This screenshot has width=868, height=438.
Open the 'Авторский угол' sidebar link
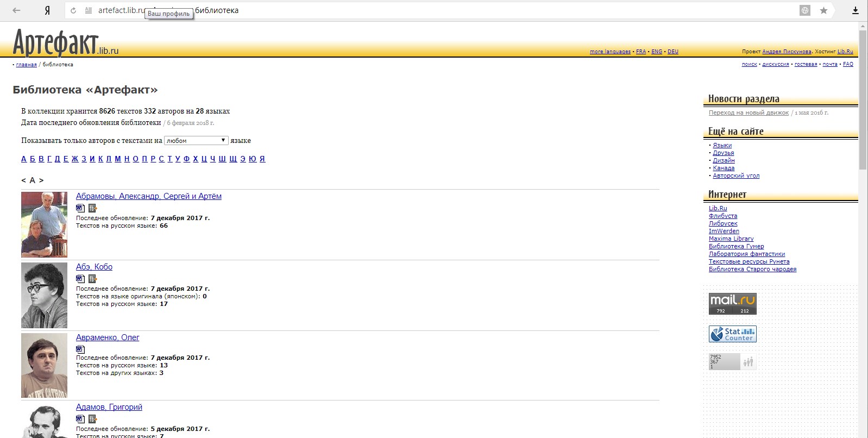point(737,176)
